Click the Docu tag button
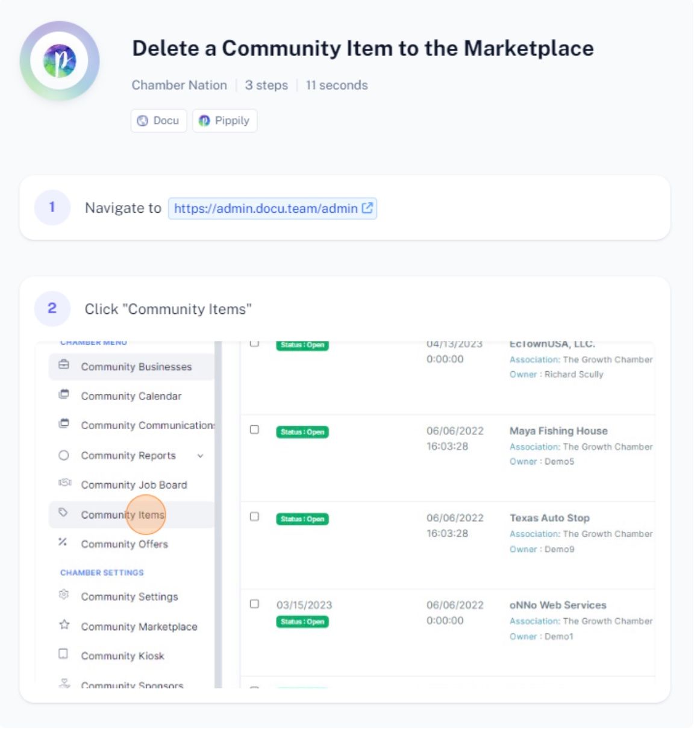The width and height of the screenshot is (700, 735). click(x=158, y=120)
